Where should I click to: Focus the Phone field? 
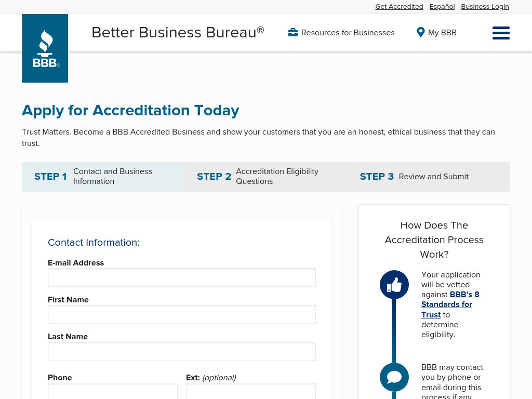(x=113, y=392)
